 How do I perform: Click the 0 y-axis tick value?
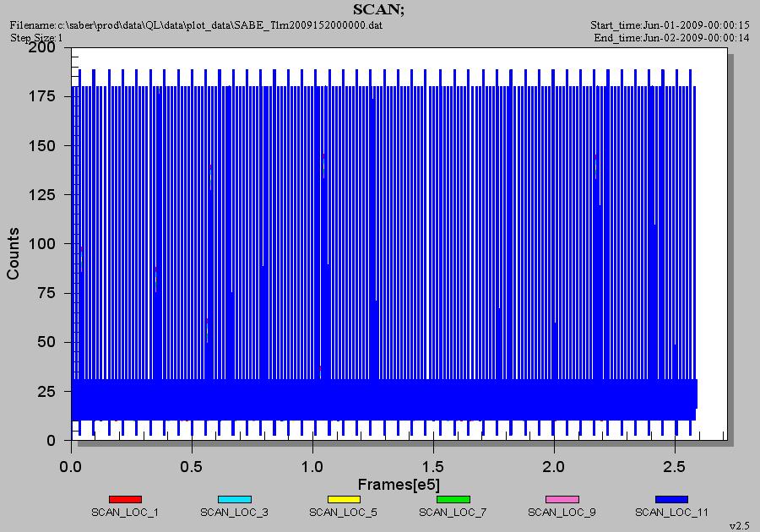51,441
